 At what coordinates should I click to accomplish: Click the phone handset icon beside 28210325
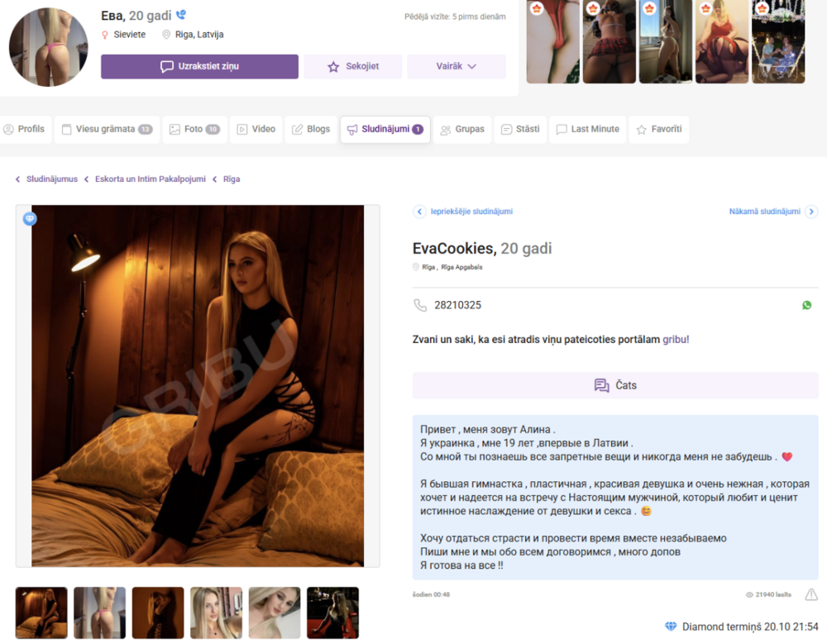(420, 305)
